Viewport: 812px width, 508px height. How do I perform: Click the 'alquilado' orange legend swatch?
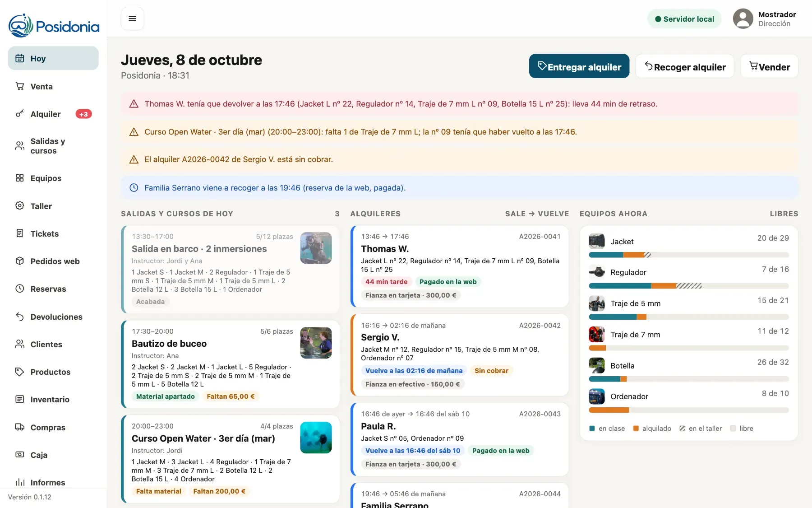point(636,429)
